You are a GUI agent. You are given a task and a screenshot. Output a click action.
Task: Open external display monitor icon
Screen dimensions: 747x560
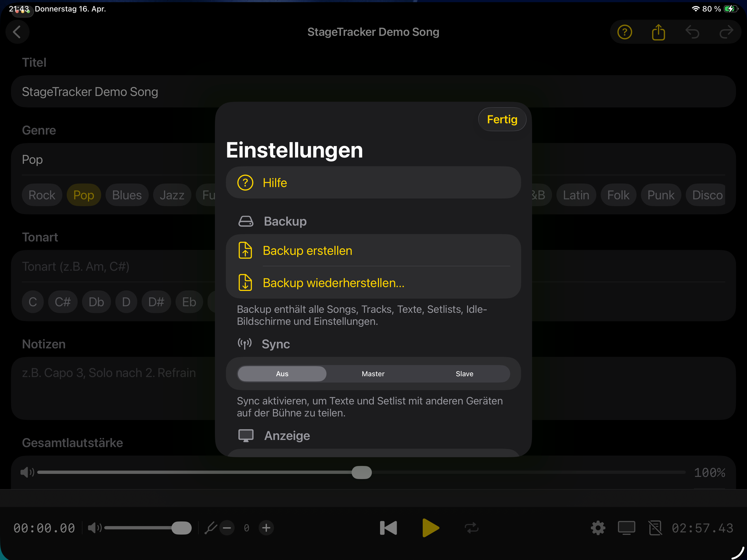[626, 527]
